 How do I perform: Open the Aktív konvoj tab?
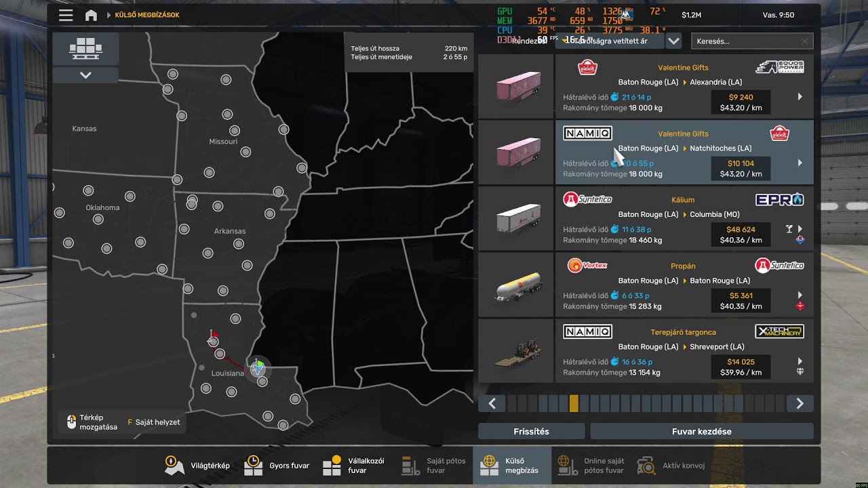pos(671,466)
